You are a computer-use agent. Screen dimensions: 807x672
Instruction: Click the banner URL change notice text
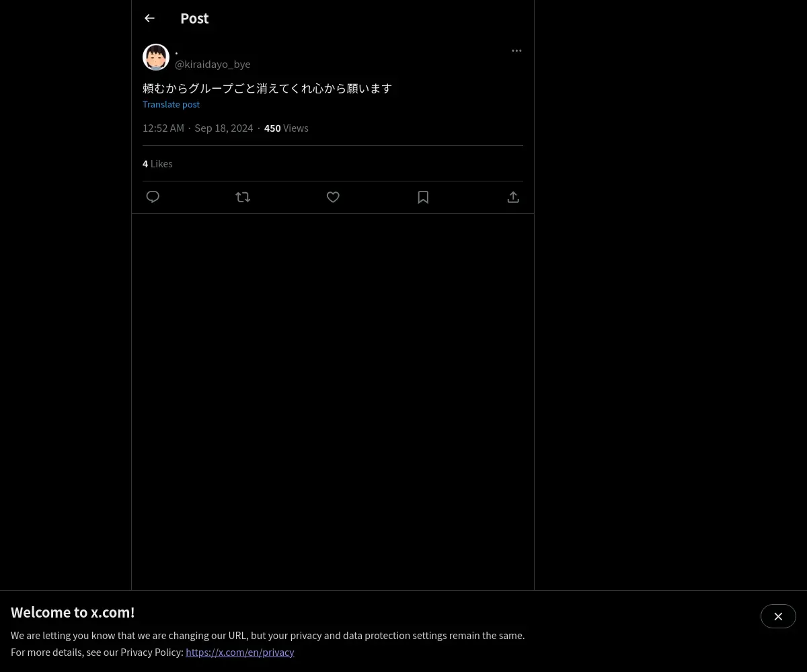tap(268, 635)
